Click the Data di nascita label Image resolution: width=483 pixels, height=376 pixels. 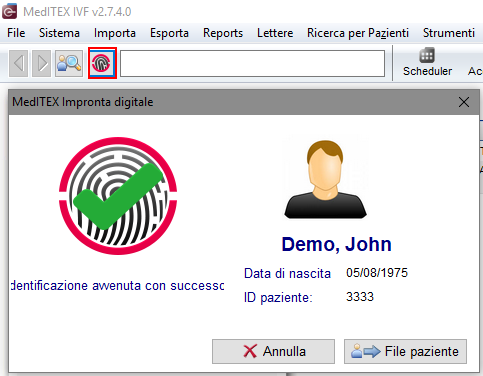pos(287,273)
